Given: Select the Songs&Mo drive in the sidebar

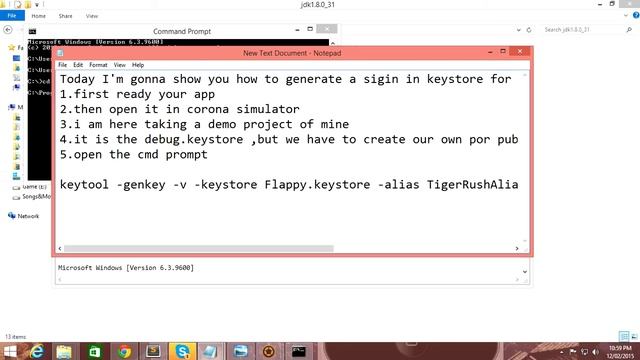Looking at the screenshot, I should point(36,197).
